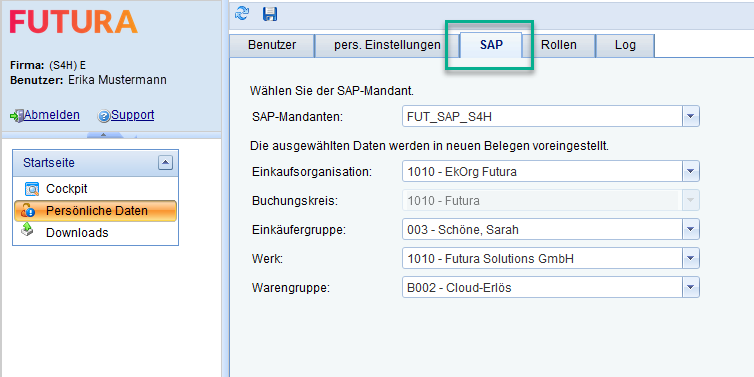This screenshot has width=754, height=377.
Task: Expand the Einkaufsorganisation dropdown
Action: (691, 171)
